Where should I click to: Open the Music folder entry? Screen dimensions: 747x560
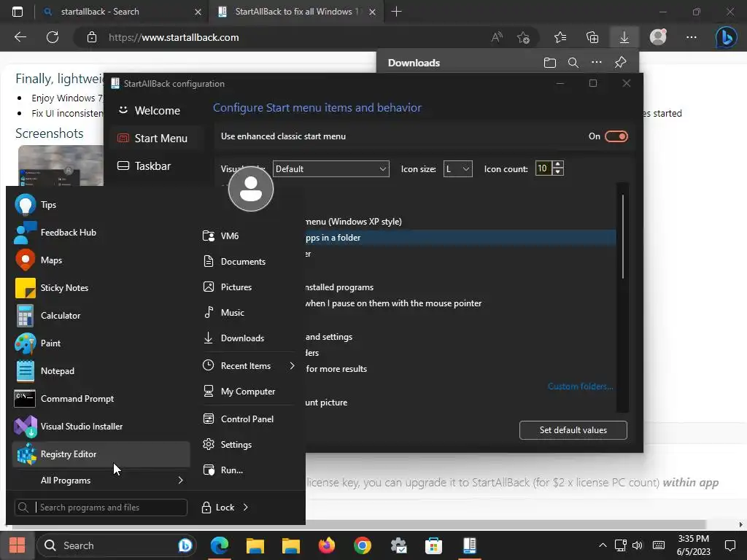coord(248,312)
